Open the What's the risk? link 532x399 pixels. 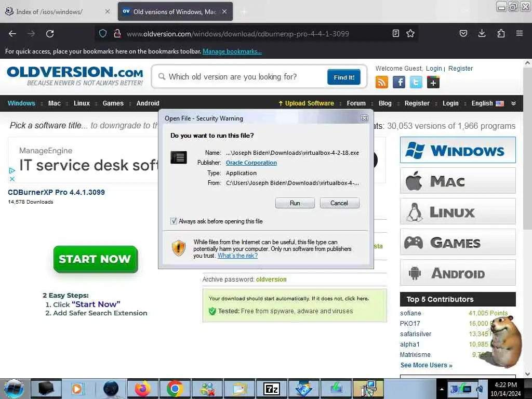(237, 256)
